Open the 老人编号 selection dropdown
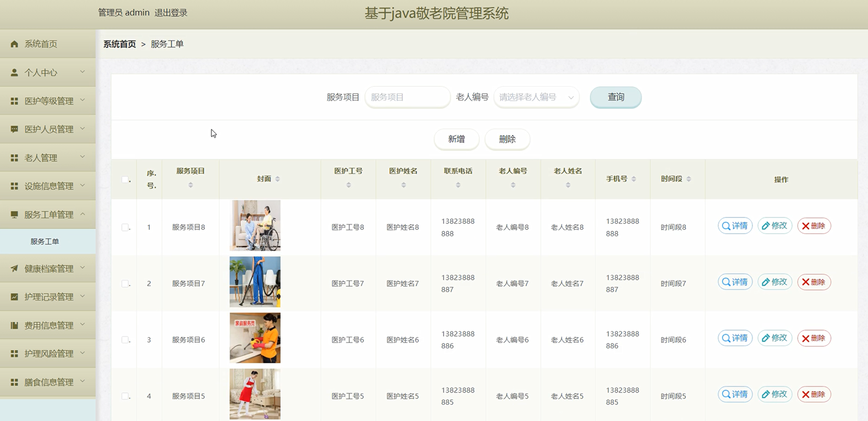Screen dimensions: 868x421 [x=536, y=97]
